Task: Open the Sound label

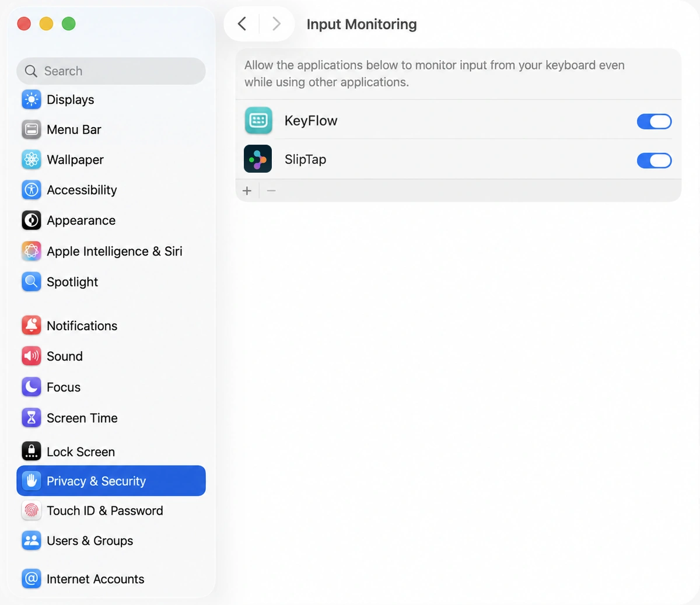Action: click(65, 356)
